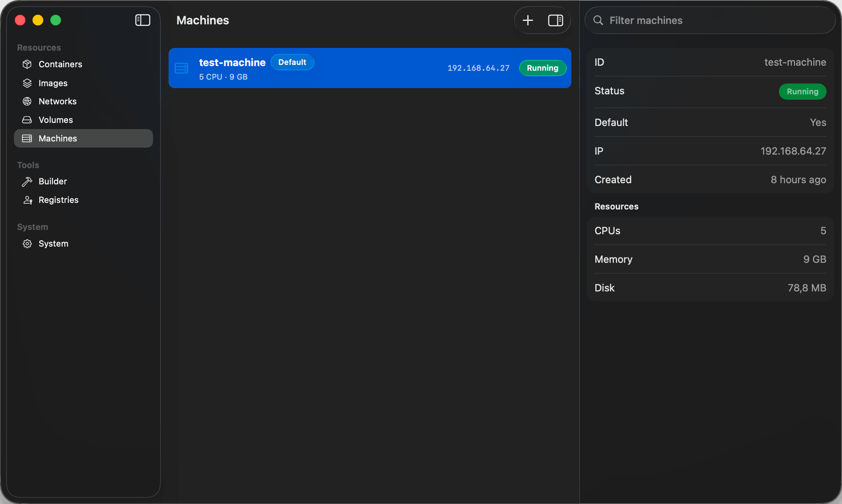Image resolution: width=842 pixels, height=504 pixels.
Task: Click the 192.168.64.27 address in machine row
Action: [x=478, y=68]
